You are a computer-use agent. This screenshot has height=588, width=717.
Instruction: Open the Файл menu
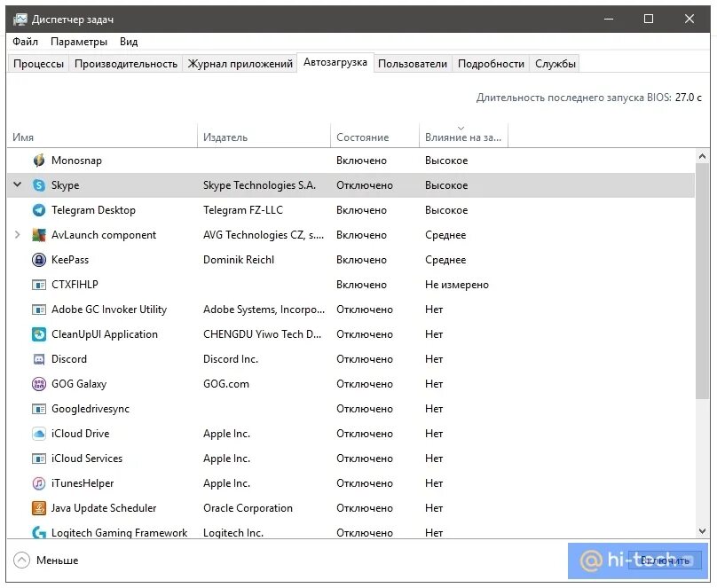[26, 42]
